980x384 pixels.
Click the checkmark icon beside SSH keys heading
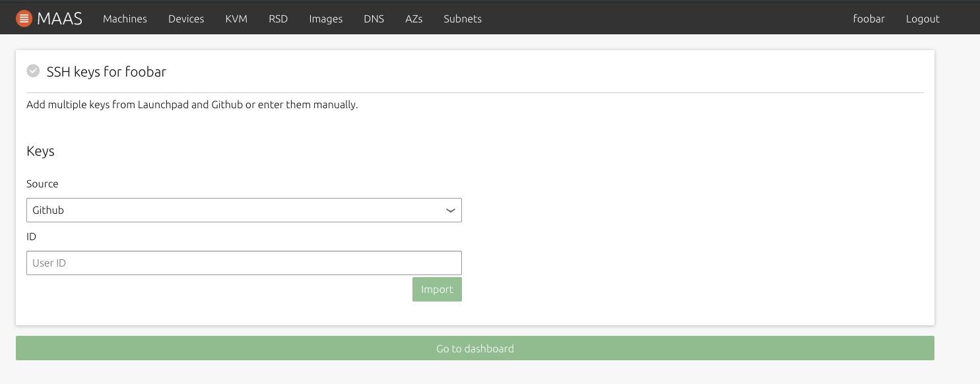33,71
